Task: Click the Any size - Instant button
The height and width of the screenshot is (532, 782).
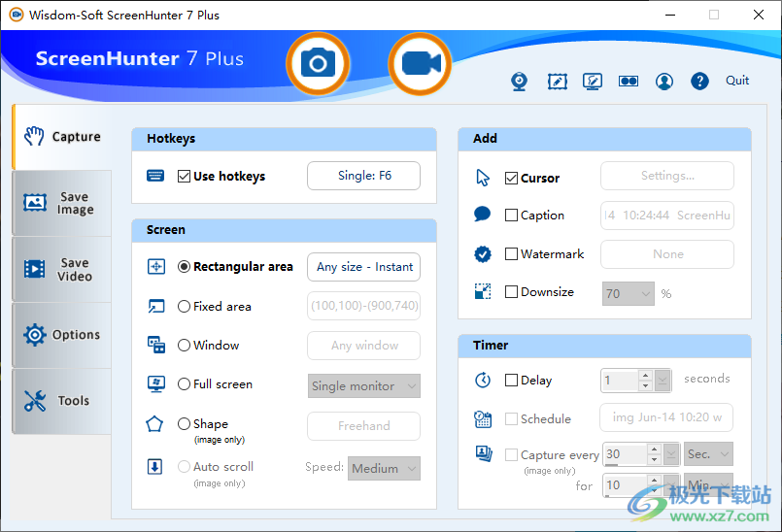Action: coord(363,267)
